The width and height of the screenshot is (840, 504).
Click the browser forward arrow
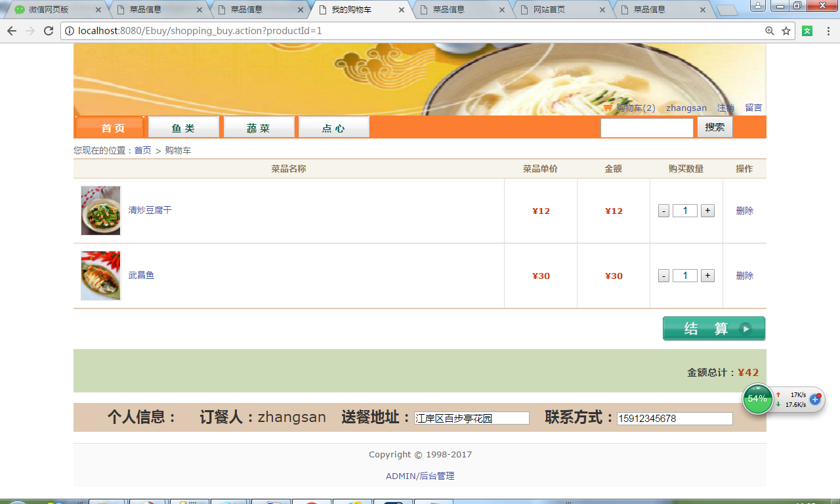tap(30, 31)
